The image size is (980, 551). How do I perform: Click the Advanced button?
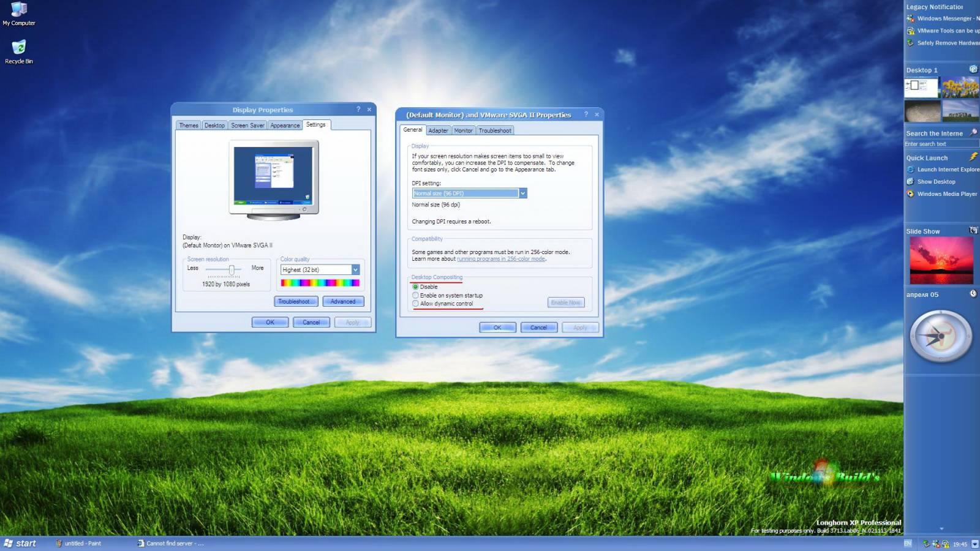click(x=343, y=302)
